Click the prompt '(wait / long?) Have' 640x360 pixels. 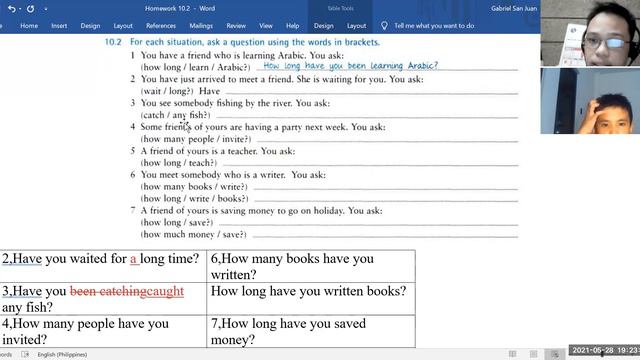click(x=180, y=91)
